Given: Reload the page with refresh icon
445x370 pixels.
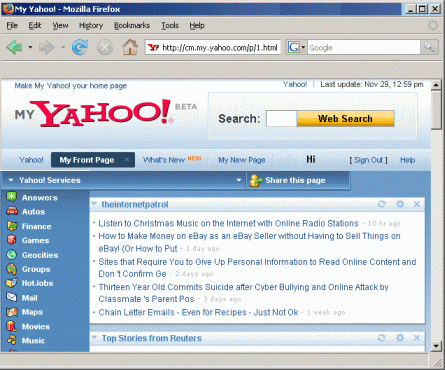Looking at the screenshot, I should tap(80, 47).
